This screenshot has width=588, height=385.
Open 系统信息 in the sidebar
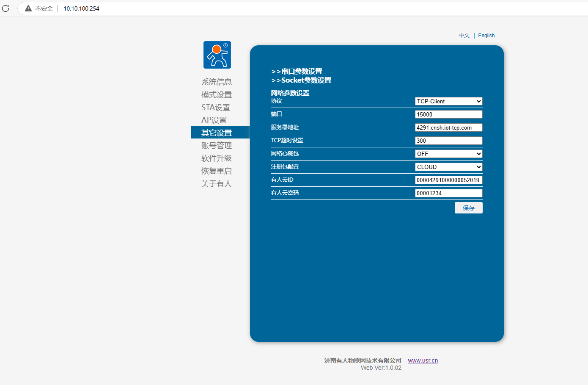pyautogui.click(x=217, y=82)
